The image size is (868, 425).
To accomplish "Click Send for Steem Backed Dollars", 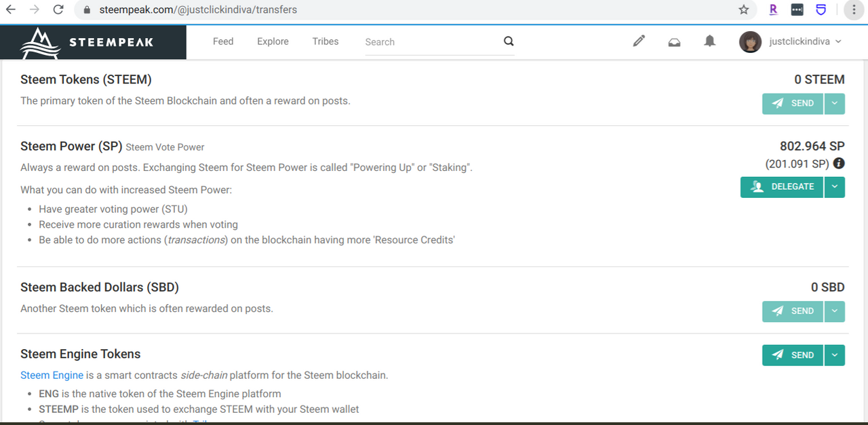I will (793, 311).
